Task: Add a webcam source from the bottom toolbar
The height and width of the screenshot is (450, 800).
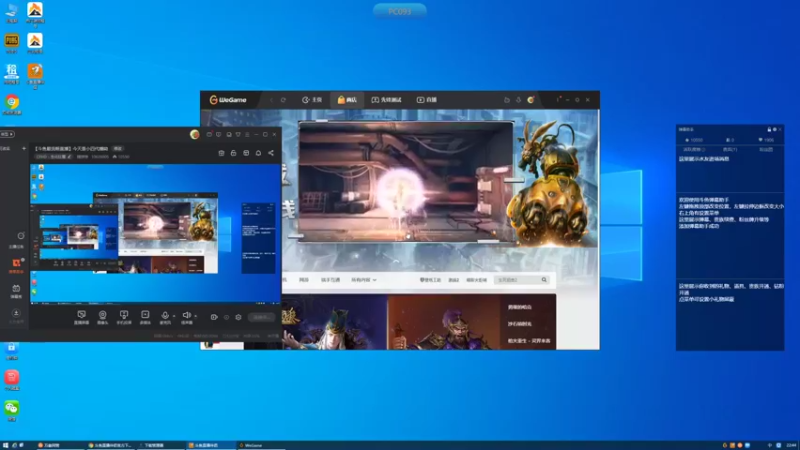Action: (x=103, y=317)
